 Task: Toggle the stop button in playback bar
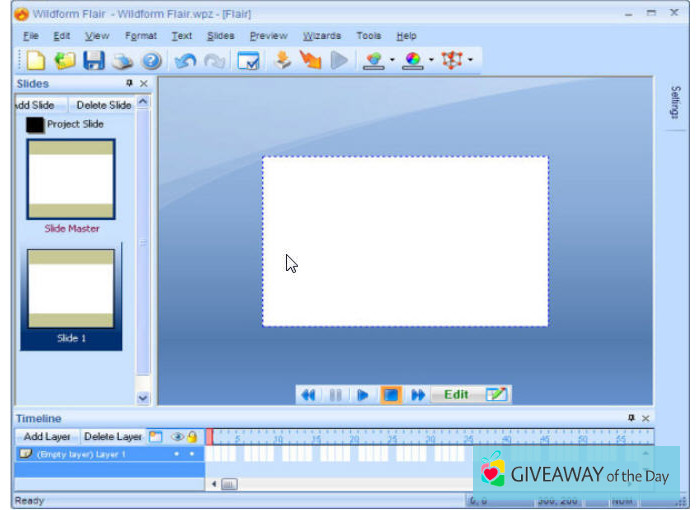point(391,394)
